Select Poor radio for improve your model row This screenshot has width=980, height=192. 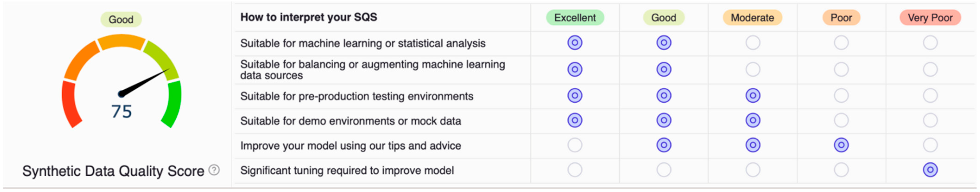pyautogui.click(x=841, y=145)
